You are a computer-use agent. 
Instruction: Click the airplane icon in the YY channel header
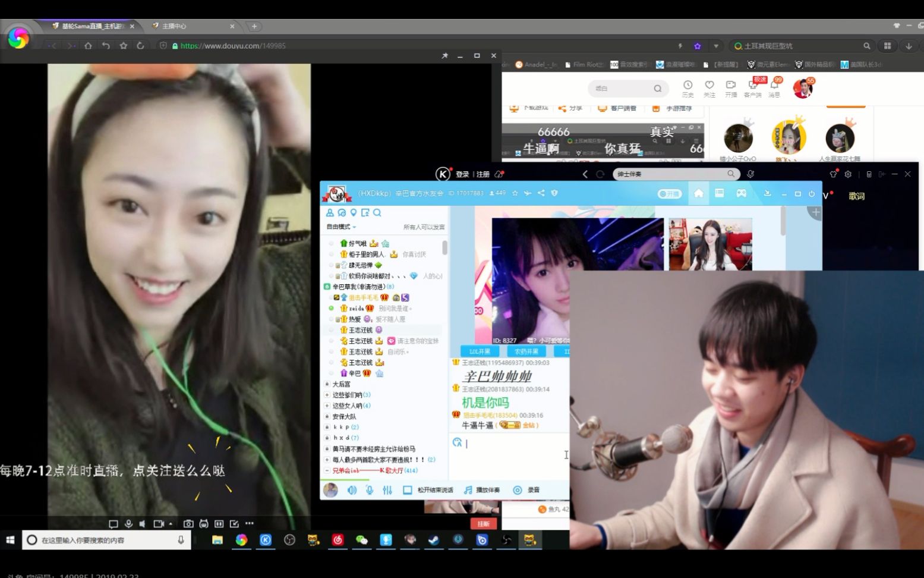pyautogui.click(x=528, y=193)
